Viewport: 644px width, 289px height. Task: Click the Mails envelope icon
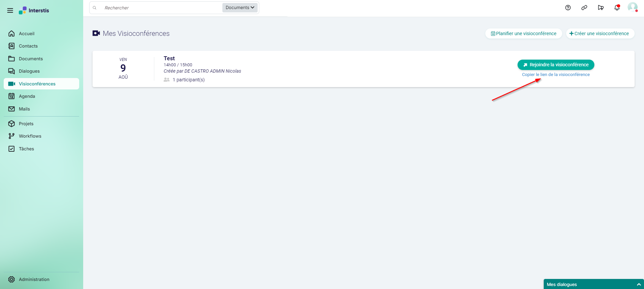click(11, 109)
